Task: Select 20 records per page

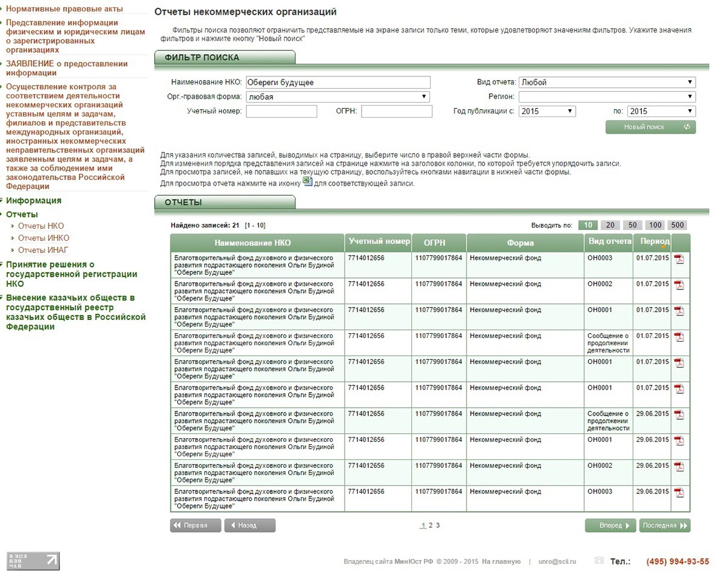Action: (610, 225)
